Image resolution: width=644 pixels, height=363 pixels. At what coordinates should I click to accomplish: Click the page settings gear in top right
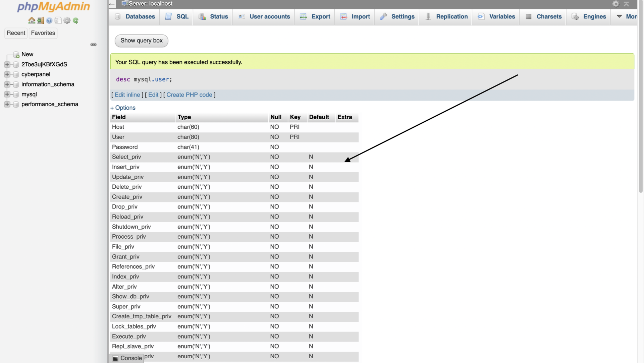(616, 4)
